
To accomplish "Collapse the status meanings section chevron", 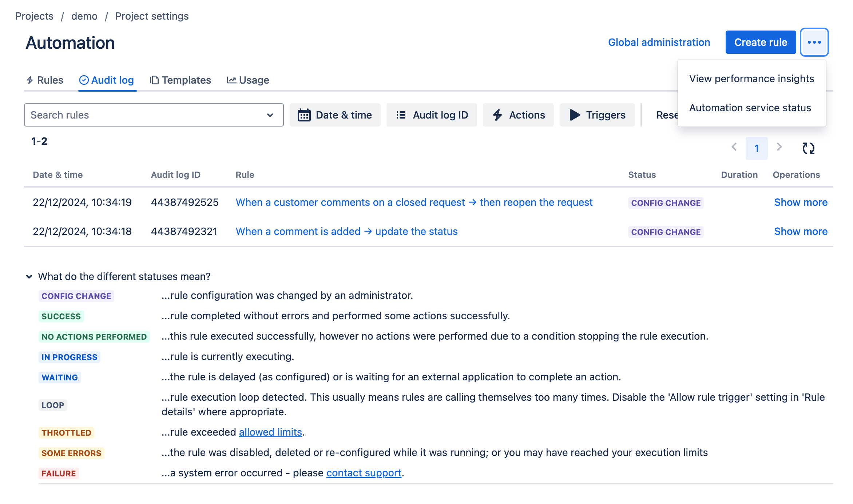I will (x=29, y=277).
